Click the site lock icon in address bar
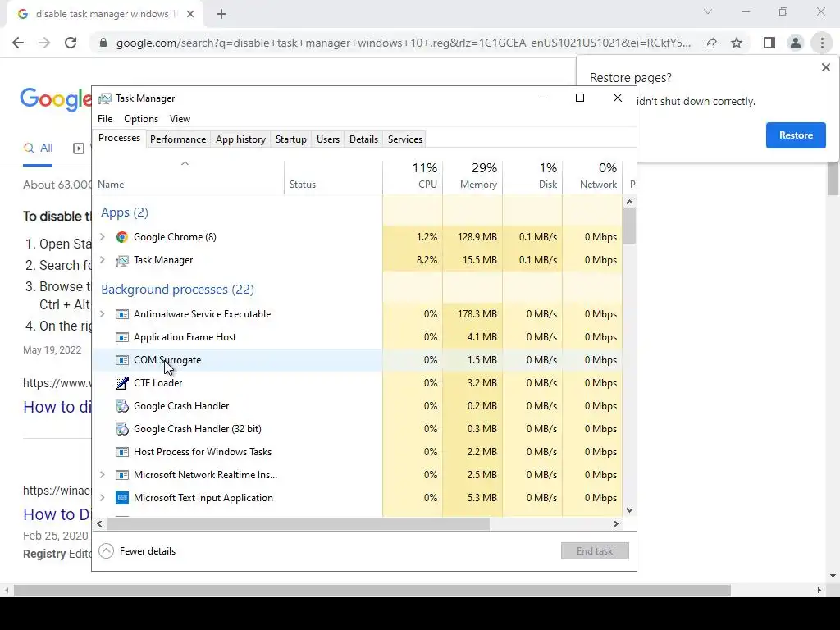This screenshot has height=630, width=840. (x=103, y=43)
